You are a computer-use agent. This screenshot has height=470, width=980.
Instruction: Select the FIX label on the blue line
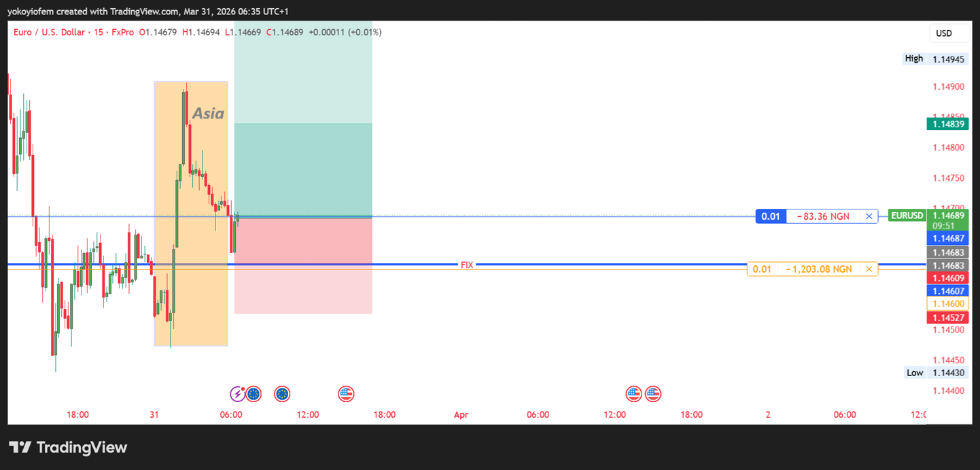467,265
